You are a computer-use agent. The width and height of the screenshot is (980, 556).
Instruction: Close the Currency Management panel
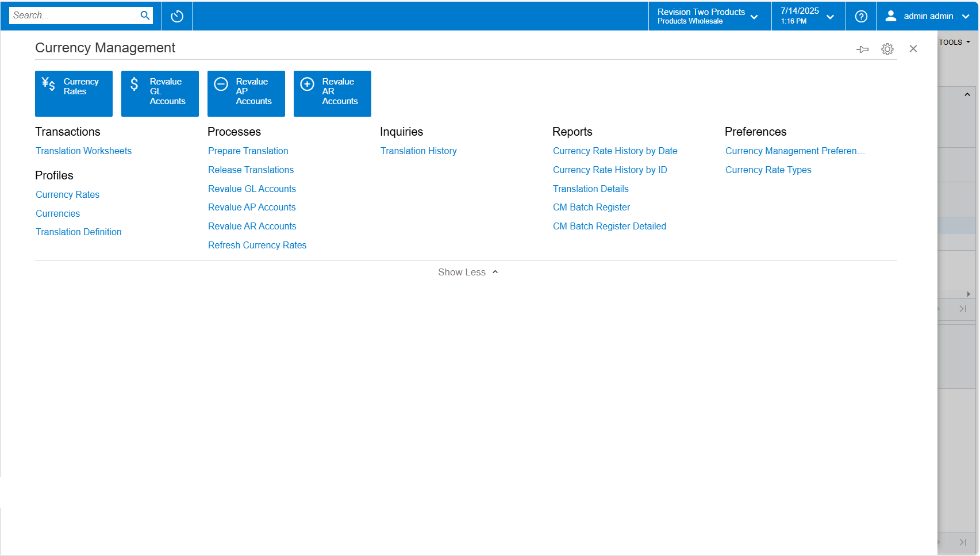tap(913, 49)
